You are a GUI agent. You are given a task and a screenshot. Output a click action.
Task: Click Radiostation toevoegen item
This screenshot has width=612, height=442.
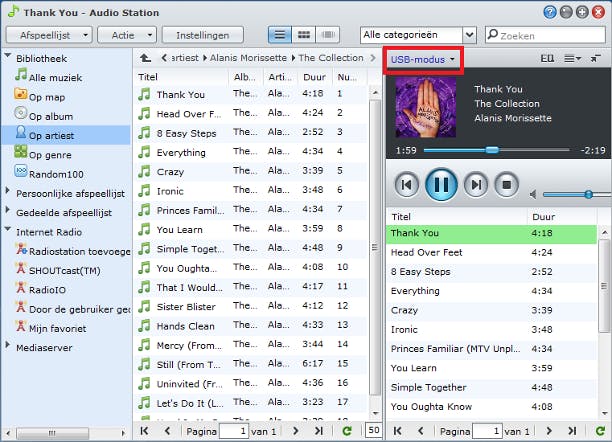[x=73, y=251]
